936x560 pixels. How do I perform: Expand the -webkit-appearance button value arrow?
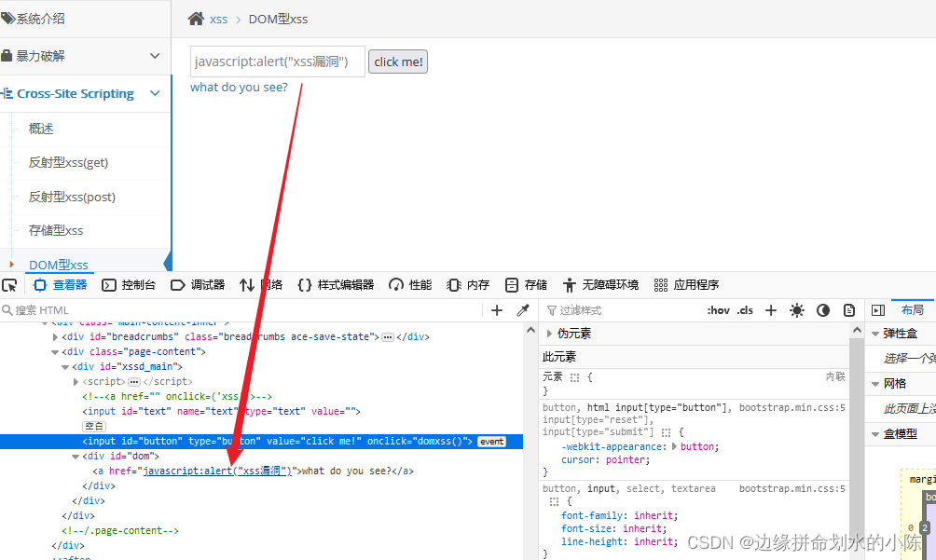pyautogui.click(x=675, y=446)
